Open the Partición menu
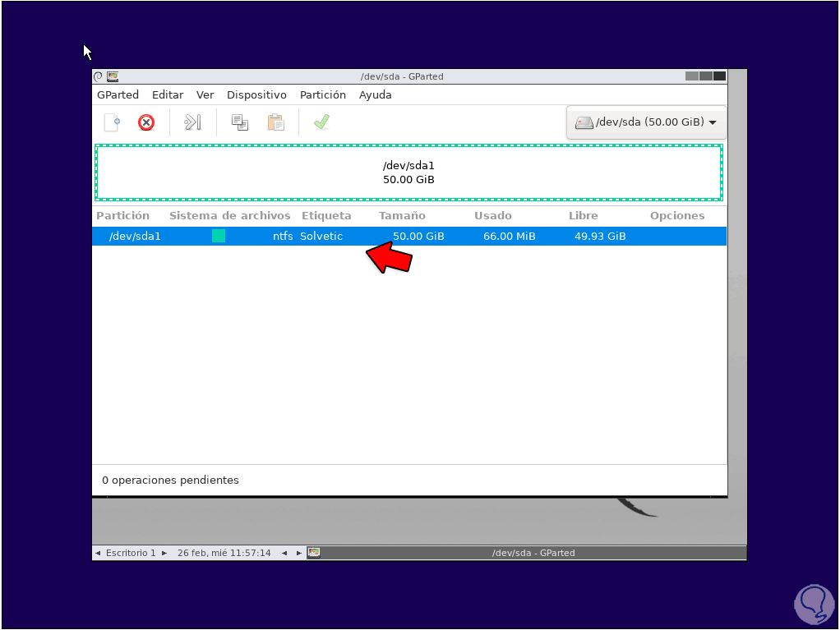 [322, 94]
